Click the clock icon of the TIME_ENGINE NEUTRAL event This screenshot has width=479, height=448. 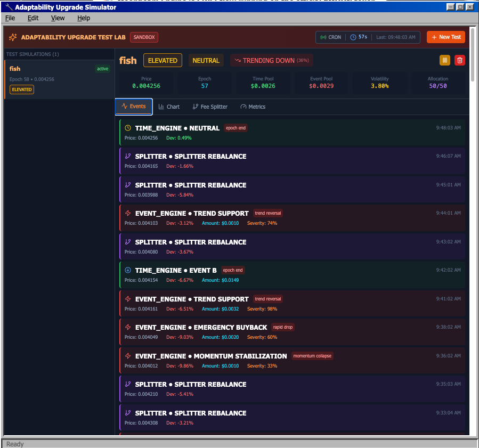(128, 128)
